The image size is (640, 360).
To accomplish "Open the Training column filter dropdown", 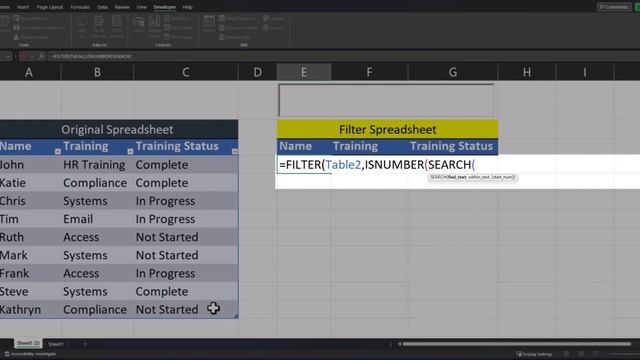I will 130,151.
